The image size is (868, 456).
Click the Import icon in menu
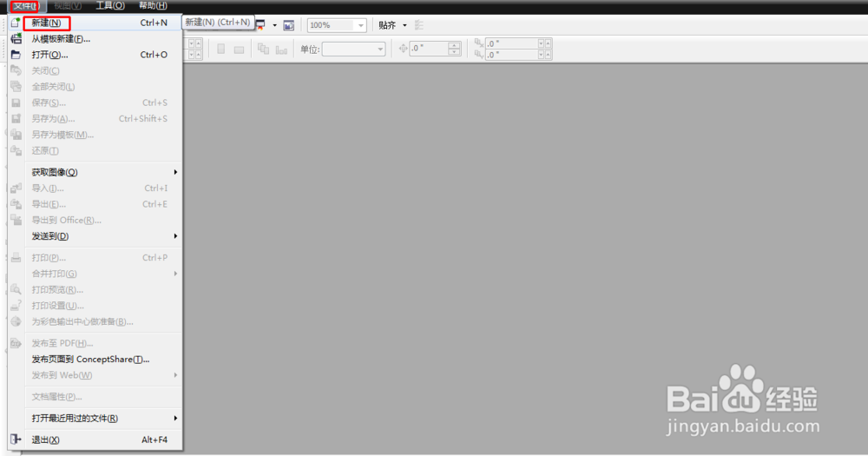[16, 188]
